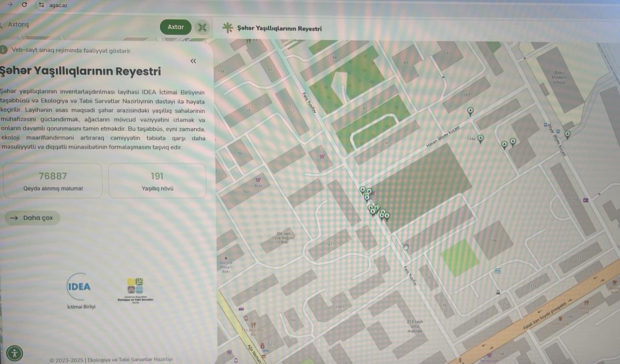
Task: Select the Ekologiya və Təbii Sərvətlər logo
Action: tap(135, 289)
